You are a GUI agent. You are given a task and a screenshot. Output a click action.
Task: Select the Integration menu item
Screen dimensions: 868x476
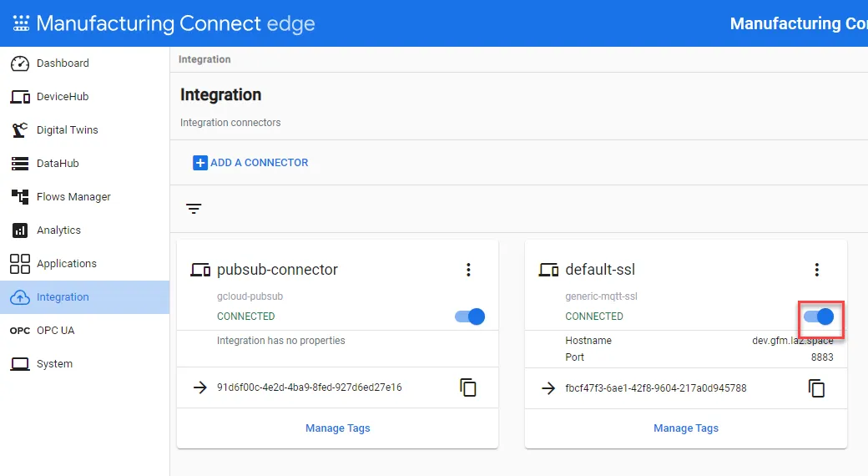pos(84,297)
